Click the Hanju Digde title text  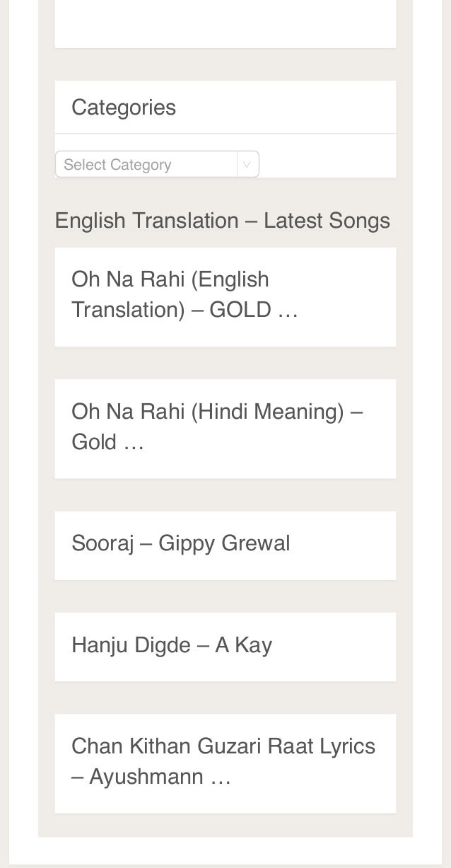[x=131, y=645]
